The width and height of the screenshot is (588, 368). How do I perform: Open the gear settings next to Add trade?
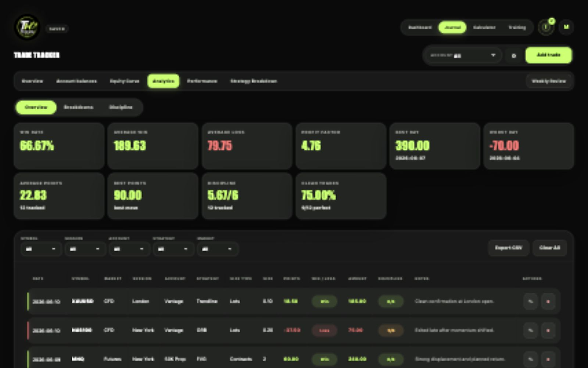pos(514,56)
